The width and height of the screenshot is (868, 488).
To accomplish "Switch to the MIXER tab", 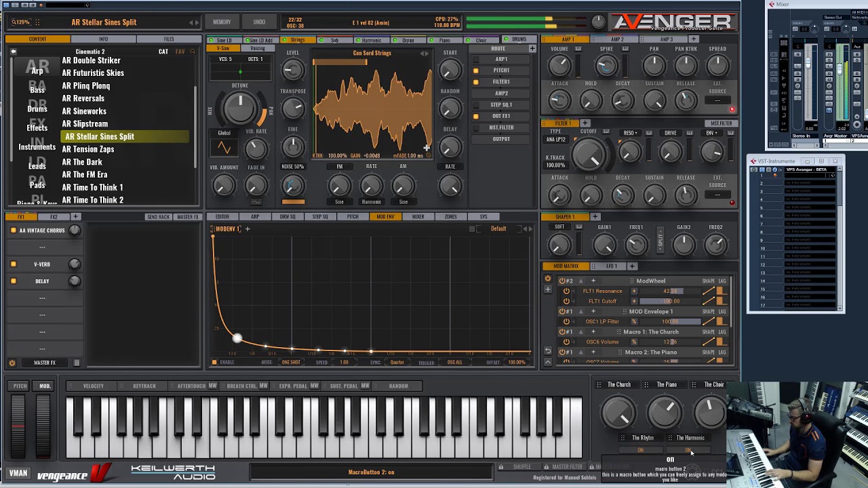I will [418, 217].
